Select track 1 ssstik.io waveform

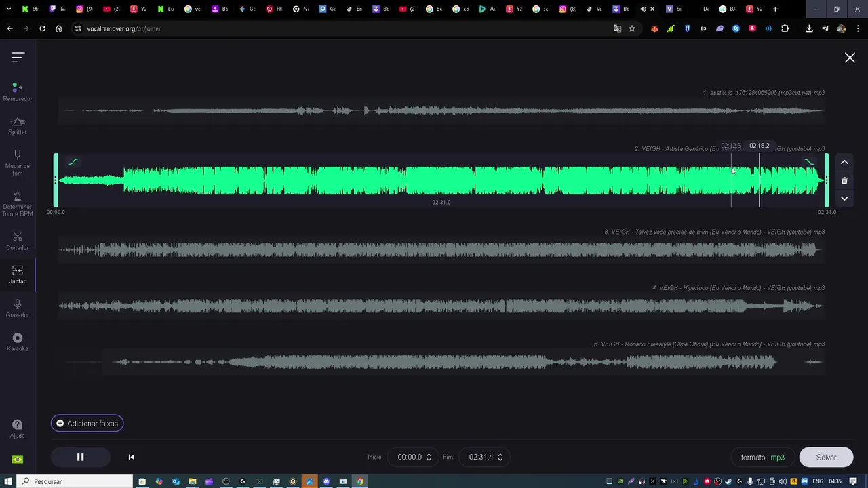coord(441,110)
